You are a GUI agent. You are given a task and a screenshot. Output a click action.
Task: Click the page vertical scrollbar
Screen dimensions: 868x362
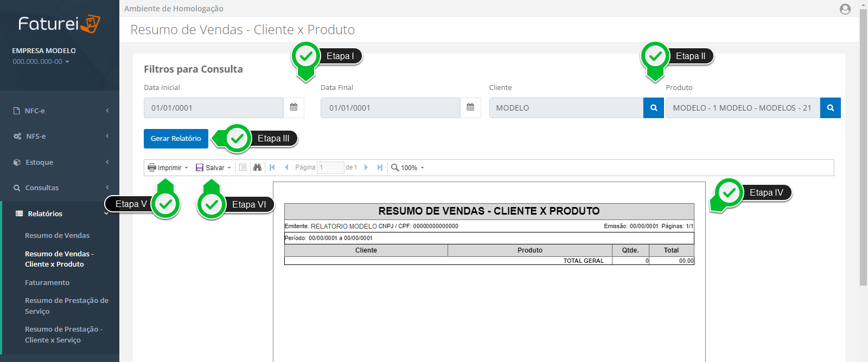coord(863,146)
